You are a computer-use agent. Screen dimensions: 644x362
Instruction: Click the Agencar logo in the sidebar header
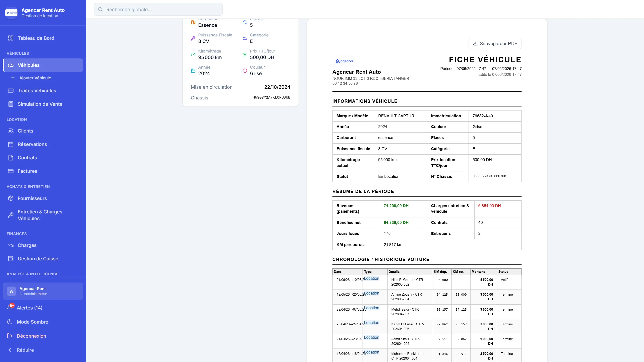point(11,13)
